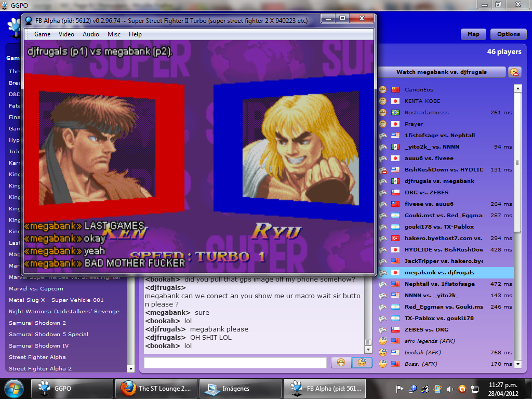Select player Nostradamusss in the list

coord(446,113)
